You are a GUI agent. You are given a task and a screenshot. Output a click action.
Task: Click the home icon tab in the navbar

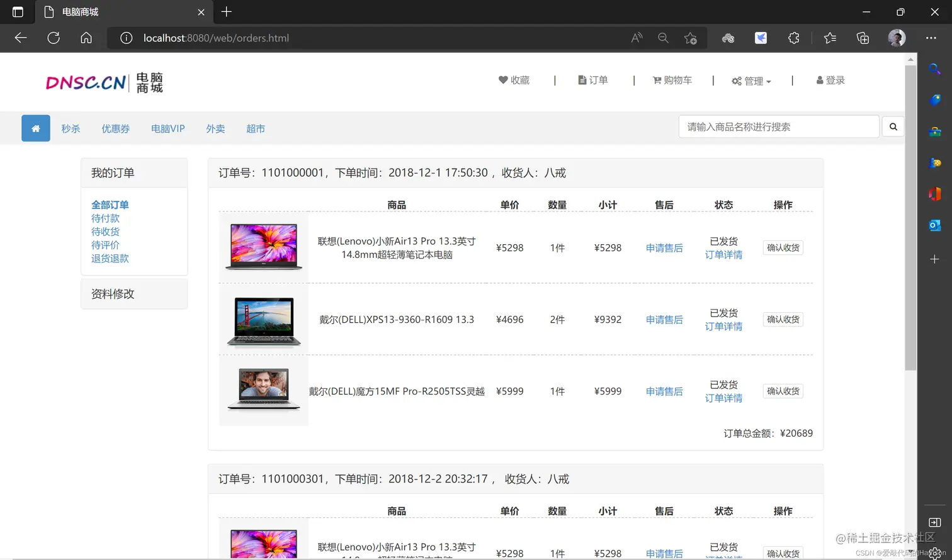[35, 128]
